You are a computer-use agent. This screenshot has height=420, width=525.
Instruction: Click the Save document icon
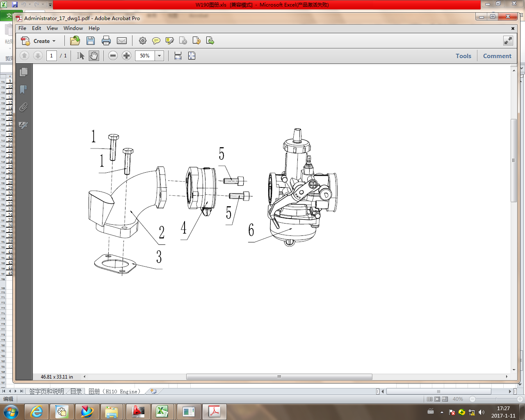(91, 41)
